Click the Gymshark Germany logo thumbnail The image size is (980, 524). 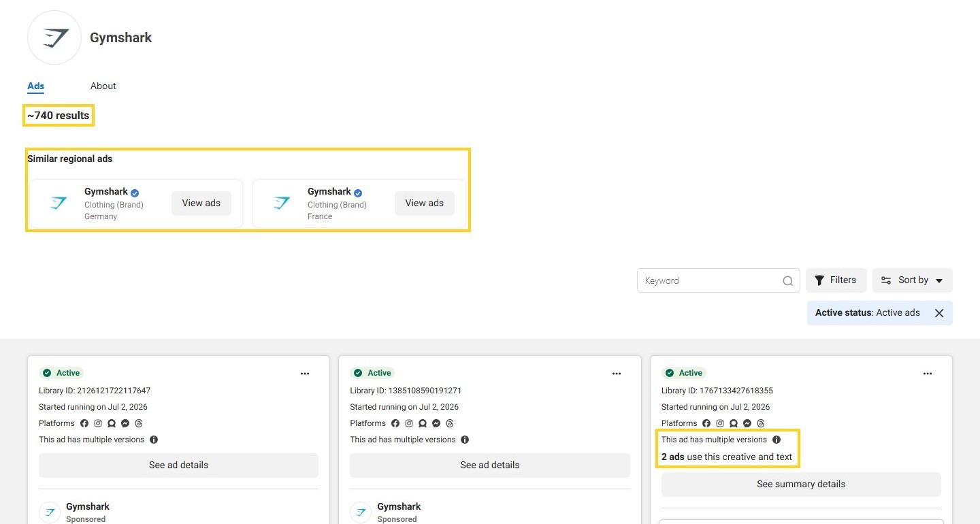point(58,203)
